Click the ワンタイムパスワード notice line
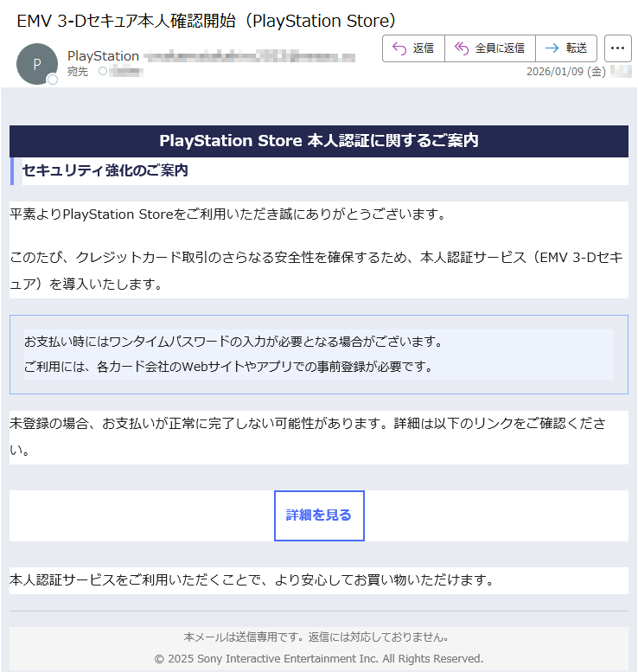This screenshot has width=638, height=672. click(x=233, y=341)
